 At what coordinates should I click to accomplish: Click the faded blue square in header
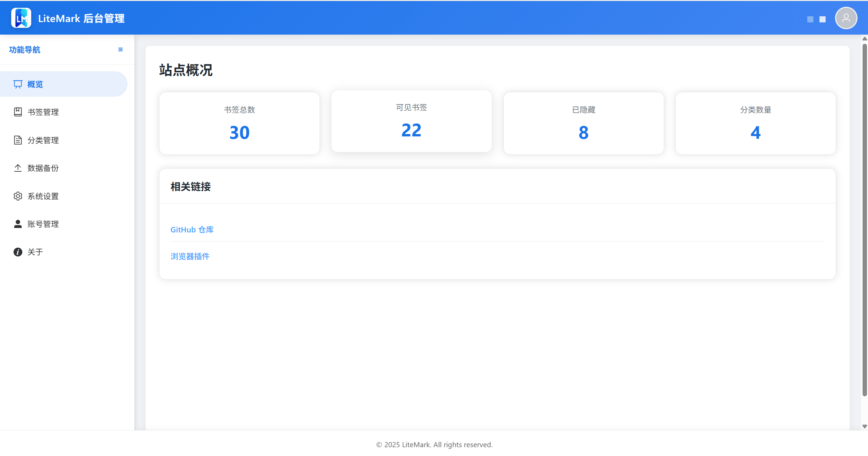(810, 19)
